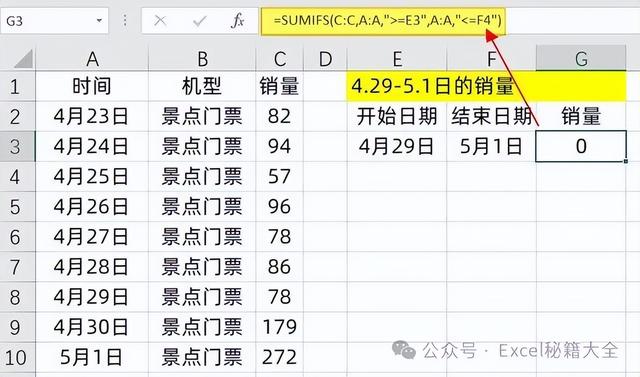
Task: Click 景点门票 cell in row 2
Action: 202,117
